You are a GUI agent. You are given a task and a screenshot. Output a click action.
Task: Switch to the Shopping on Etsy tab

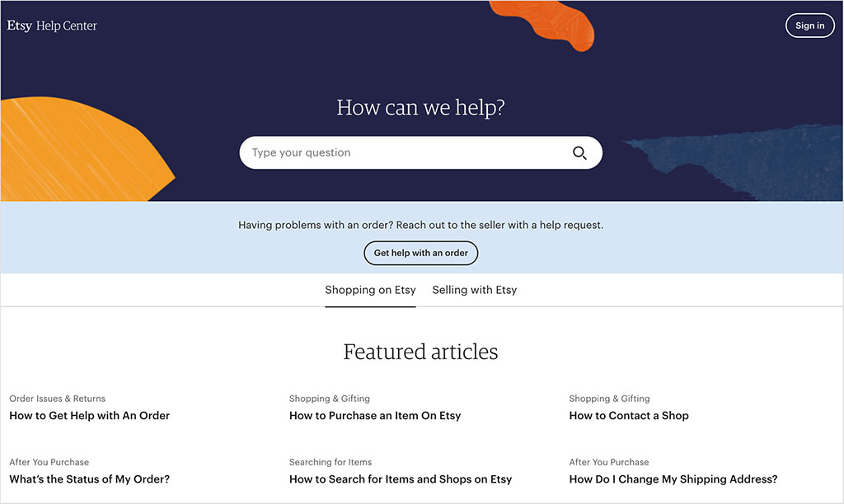[370, 290]
